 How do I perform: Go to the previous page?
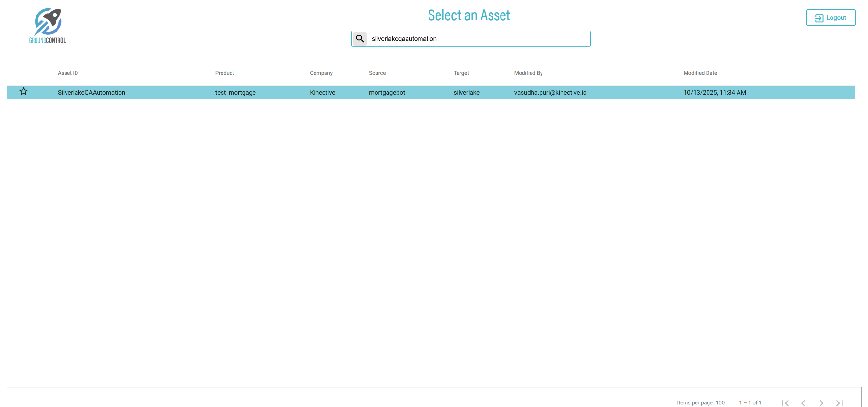[x=803, y=402]
